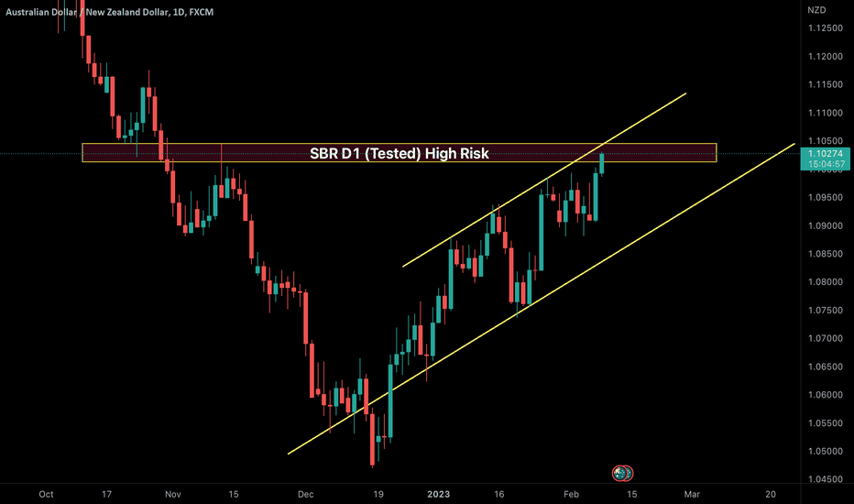
Task: Click the Oct label on time axis
Action: [47, 494]
